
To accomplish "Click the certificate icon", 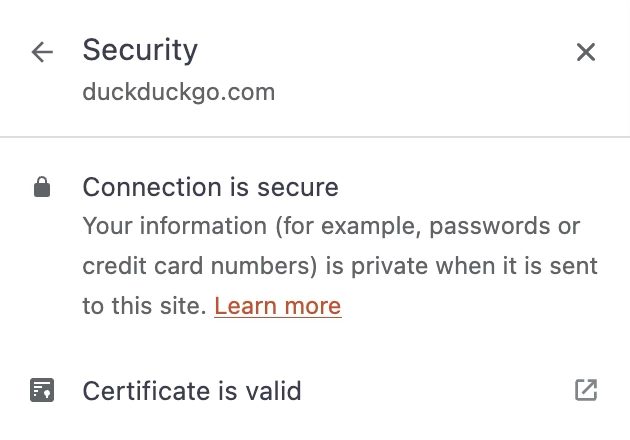I will coord(42,390).
